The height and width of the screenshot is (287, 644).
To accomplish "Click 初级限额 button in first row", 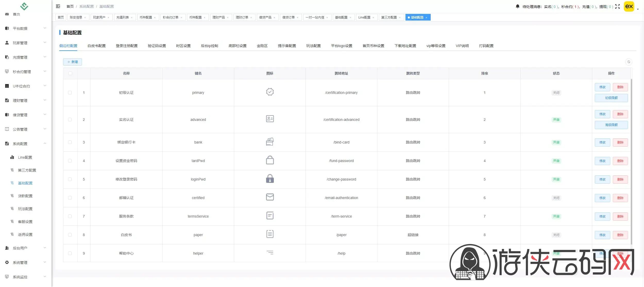I will click(611, 98).
